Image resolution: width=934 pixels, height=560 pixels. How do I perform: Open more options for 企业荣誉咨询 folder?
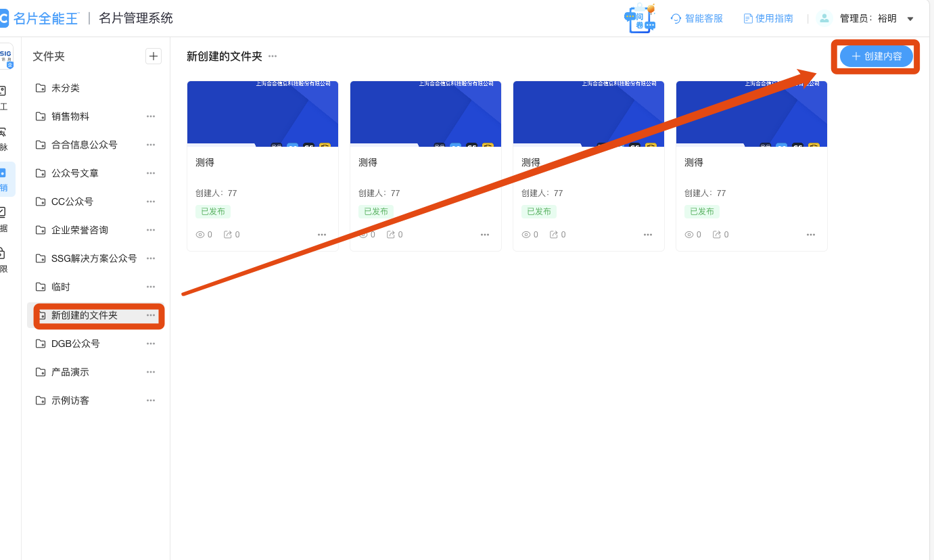(151, 230)
